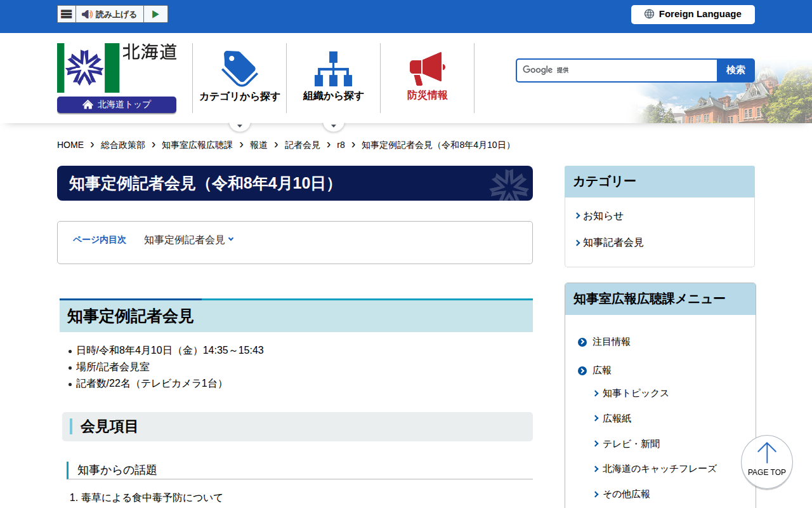Open 報道 breadcrumb link
Screen dimensions: 812x508
[x=258, y=145]
